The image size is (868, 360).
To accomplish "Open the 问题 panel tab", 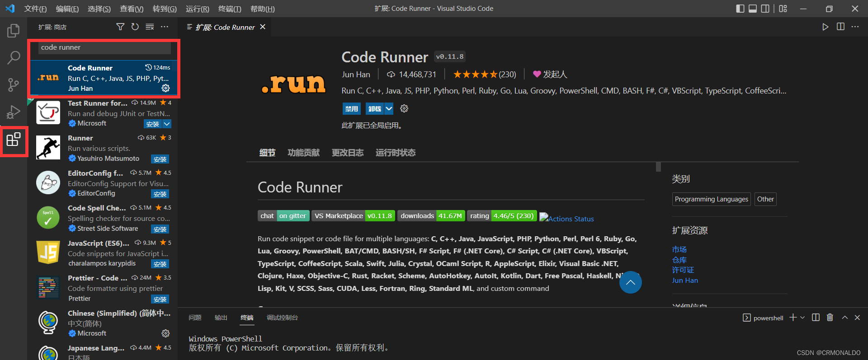I will [195, 318].
